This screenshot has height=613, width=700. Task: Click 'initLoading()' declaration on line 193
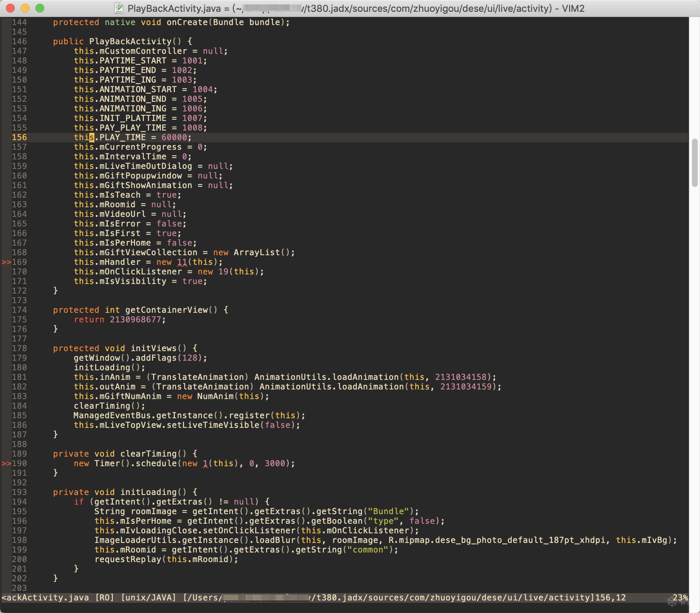153,492
